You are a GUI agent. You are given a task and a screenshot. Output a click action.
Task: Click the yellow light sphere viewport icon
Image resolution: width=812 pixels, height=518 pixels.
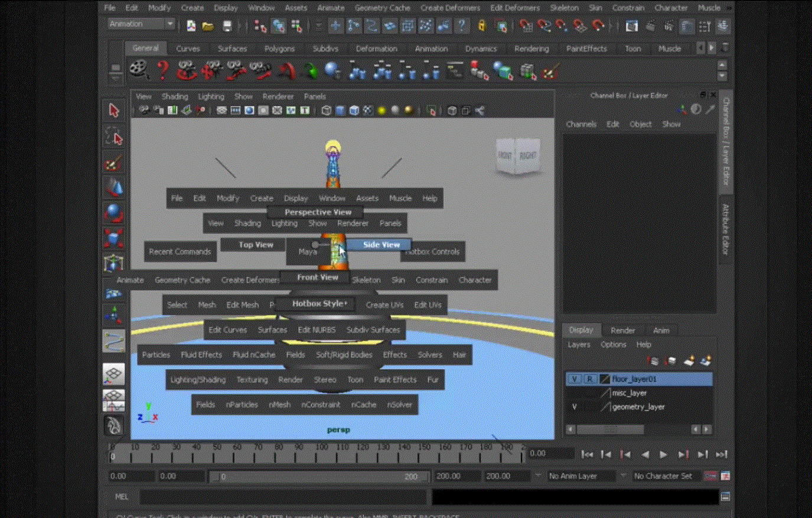(x=381, y=110)
